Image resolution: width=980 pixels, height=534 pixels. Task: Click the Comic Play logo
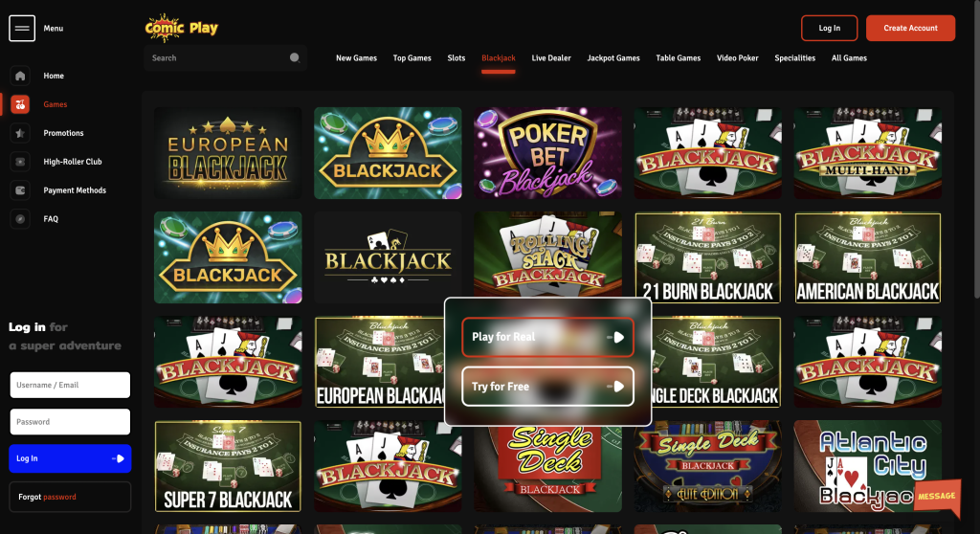pyautogui.click(x=181, y=28)
